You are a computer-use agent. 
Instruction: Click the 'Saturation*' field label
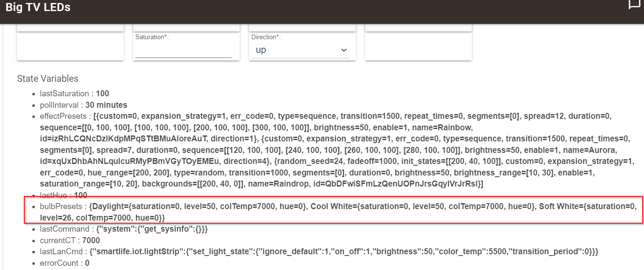tap(152, 37)
